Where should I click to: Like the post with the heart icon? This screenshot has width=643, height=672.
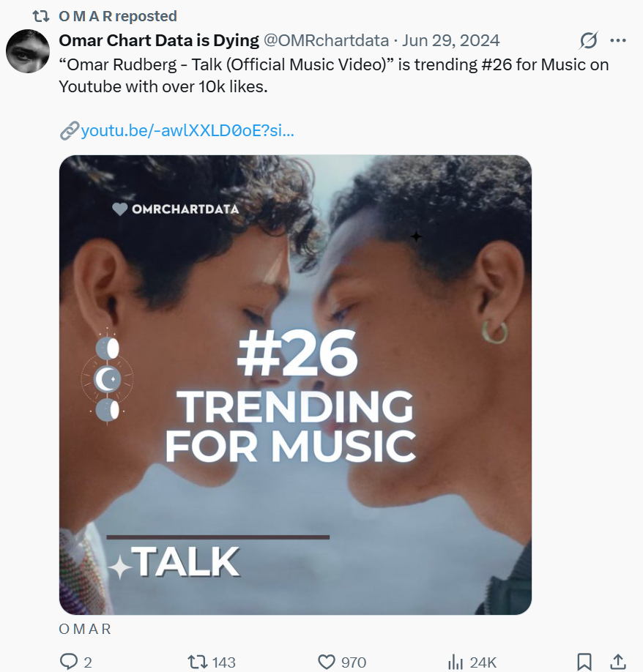pos(327,662)
